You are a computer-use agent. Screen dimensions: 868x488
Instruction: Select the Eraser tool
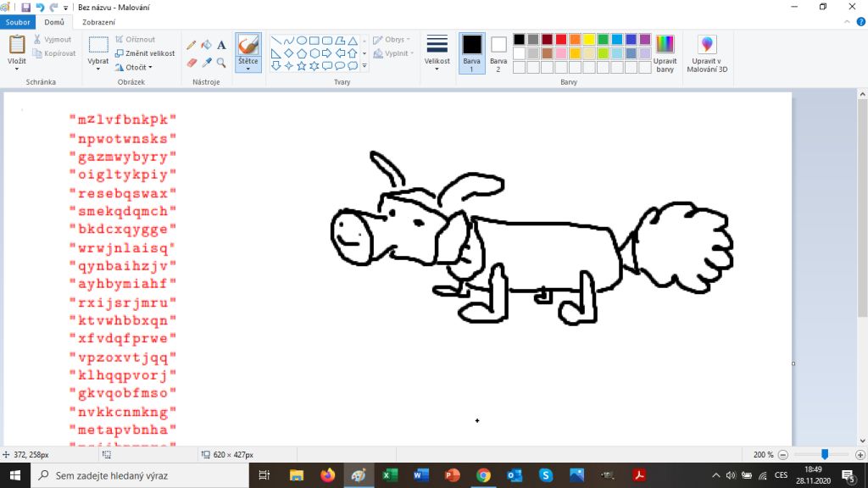[x=192, y=63]
